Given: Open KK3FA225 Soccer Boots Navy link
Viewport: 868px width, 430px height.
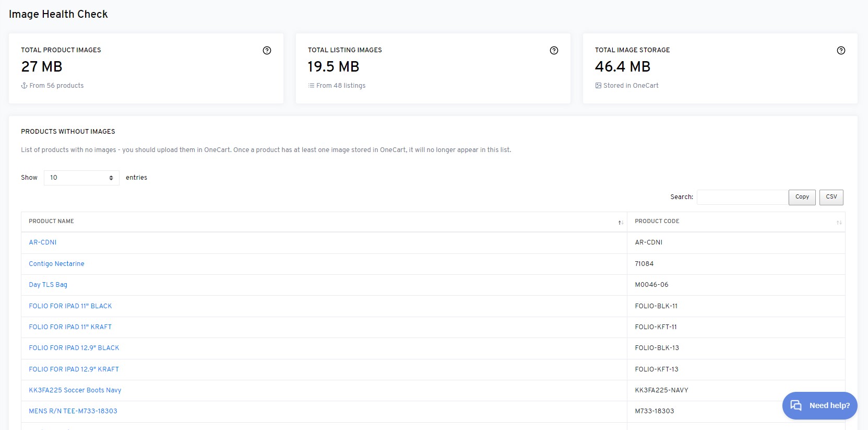Looking at the screenshot, I should click(75, 390).
